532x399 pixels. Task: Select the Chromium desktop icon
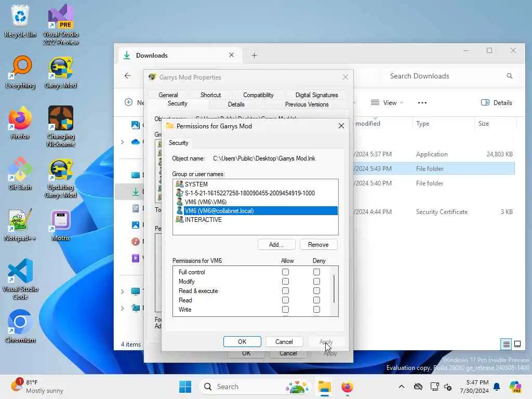[x=20, y=326]
